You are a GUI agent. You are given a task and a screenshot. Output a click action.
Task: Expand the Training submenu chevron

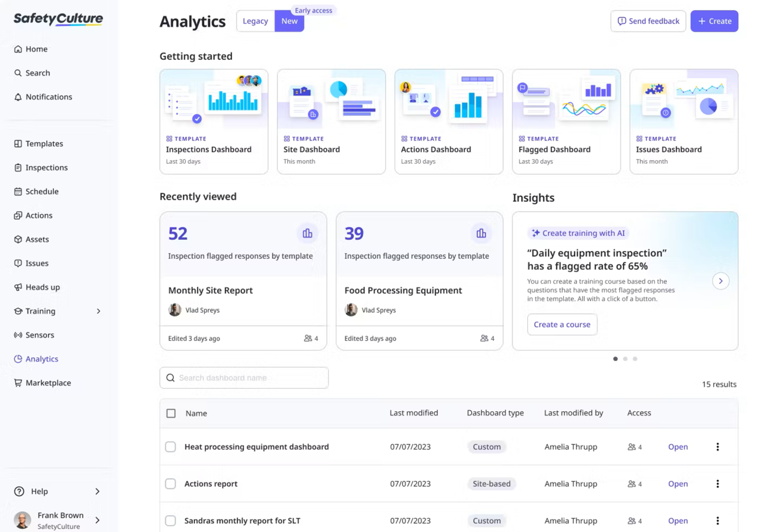tap(99, 311)
